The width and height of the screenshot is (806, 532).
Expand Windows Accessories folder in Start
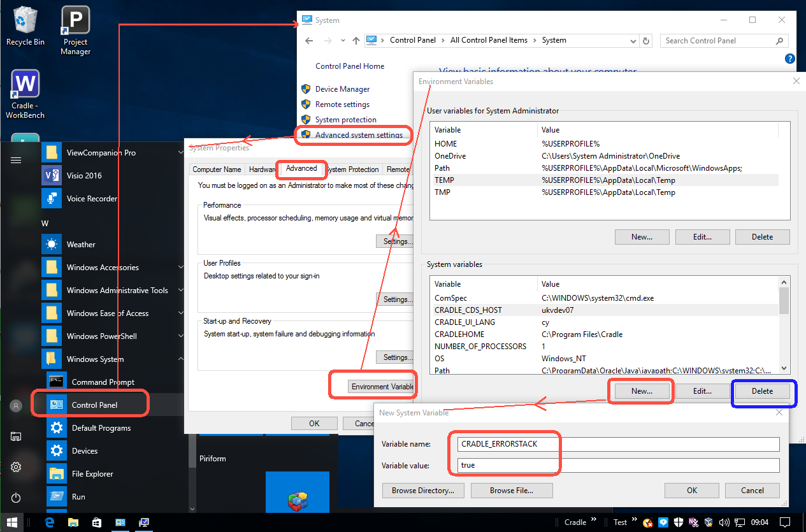point(181,268)
